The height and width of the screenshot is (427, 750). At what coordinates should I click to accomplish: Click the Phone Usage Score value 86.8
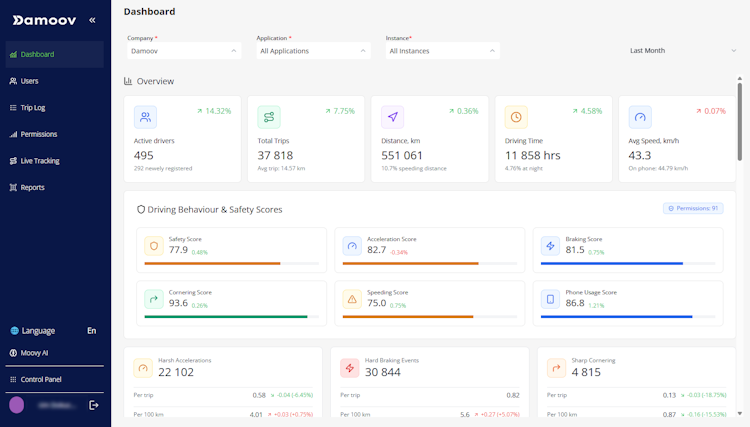click(575, 303)
